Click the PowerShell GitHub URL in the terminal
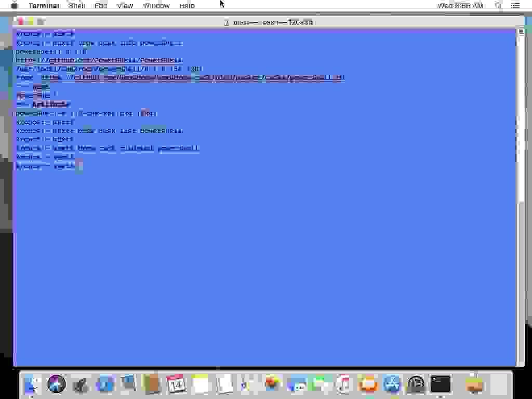This screenshot has height=399, width=532. pyautogui.click(x=99, y=60)
